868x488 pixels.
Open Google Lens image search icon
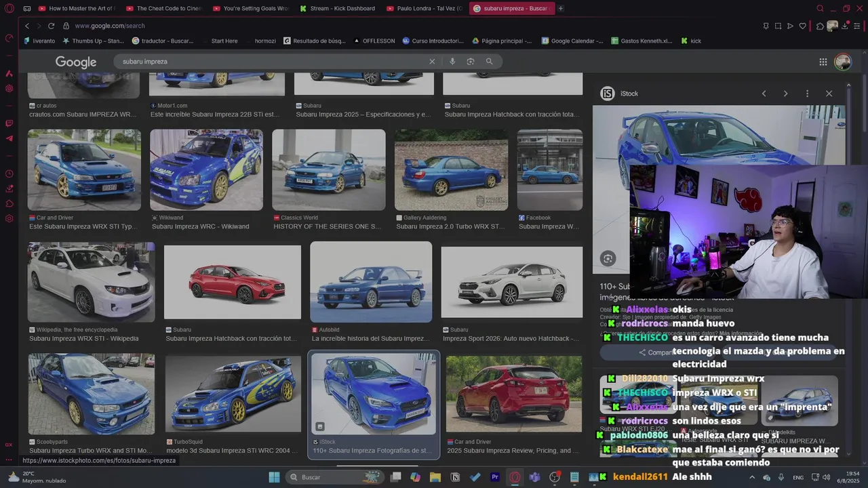pyautogui.click(x=471, y=61)
